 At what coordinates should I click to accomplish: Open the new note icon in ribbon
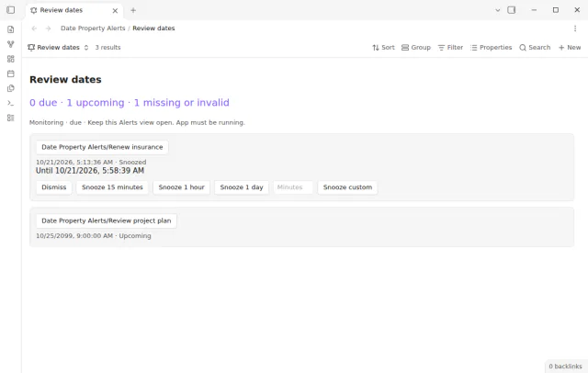[x=10, y=29]
